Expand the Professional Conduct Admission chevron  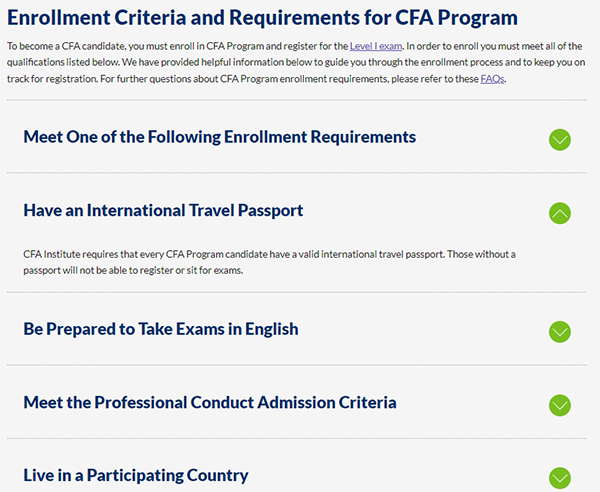560,404
